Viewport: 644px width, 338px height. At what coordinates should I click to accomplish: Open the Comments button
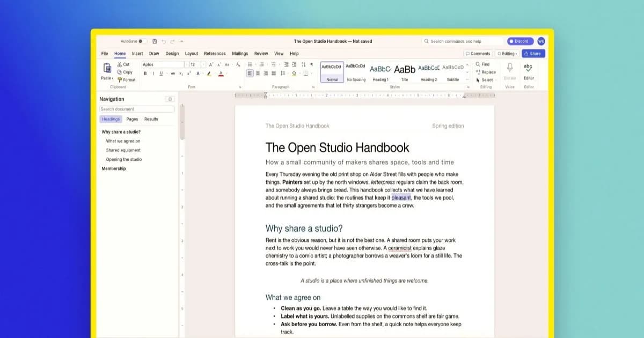478,54
